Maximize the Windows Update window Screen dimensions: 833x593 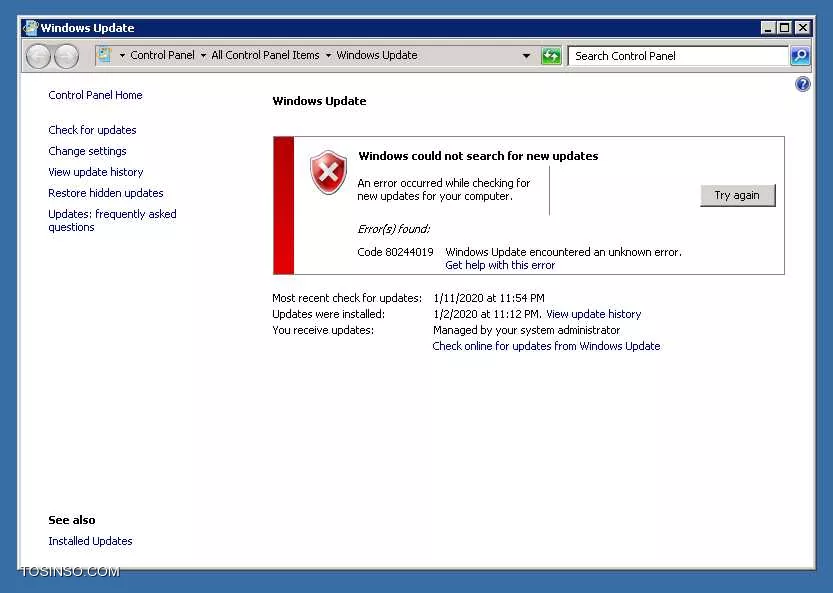tap(784, 28)
